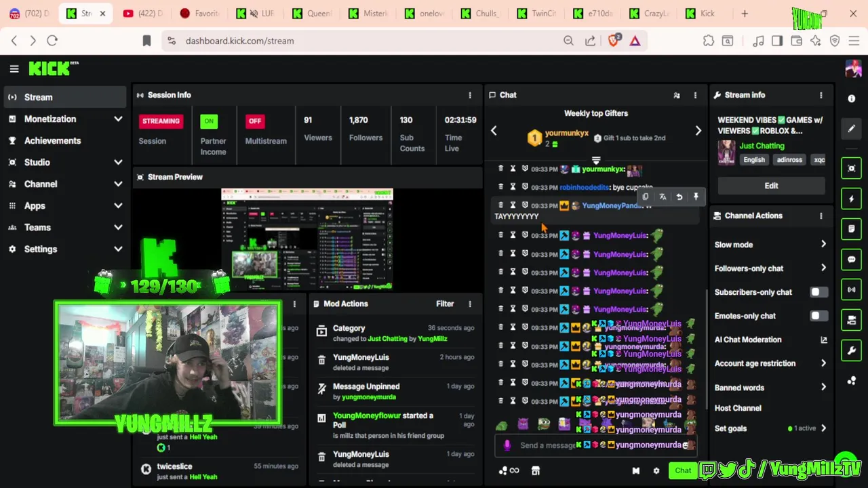The width and height of the screenshot is (868, 488).
Task: Pin the highlighted chat message
Action: [696, 197]
